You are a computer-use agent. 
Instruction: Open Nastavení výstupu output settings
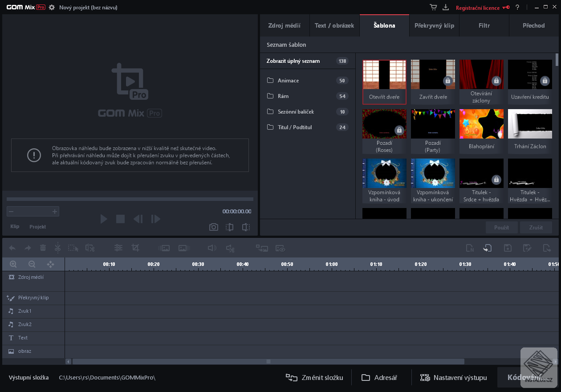tap(454, 378)
